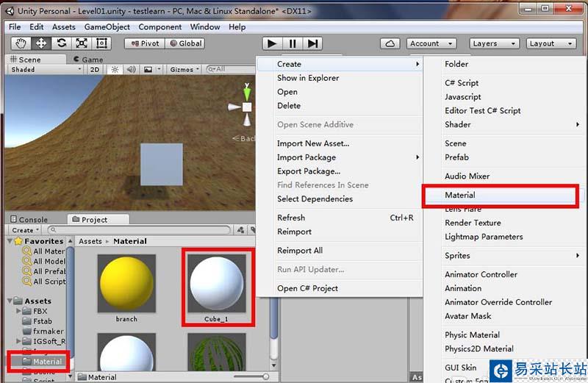Click the Scene search field
The width and height of the screenshot is (588, 383).
click(230, 69)
